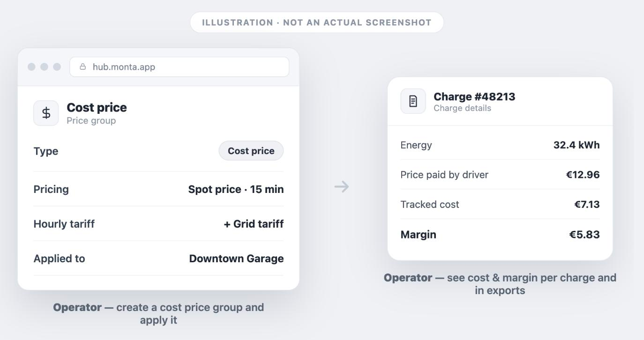Click the dollar sign Cost price icon

coord(46,113)
